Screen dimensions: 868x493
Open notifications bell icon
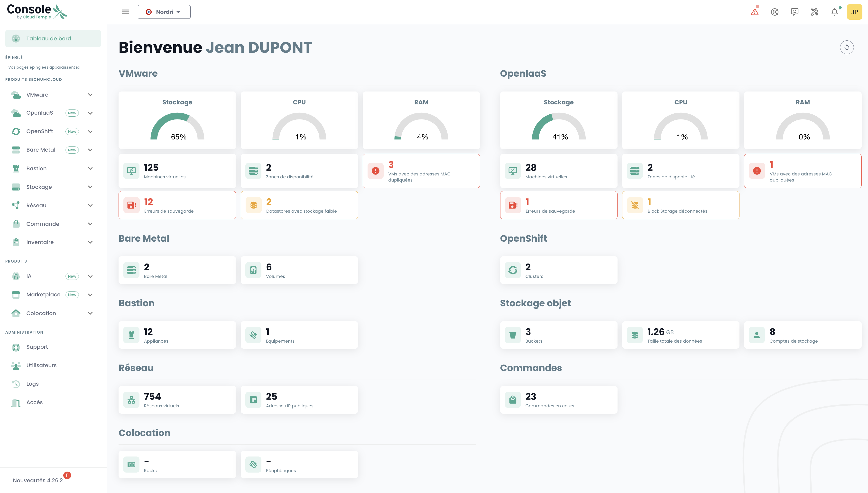coord(834,12)
